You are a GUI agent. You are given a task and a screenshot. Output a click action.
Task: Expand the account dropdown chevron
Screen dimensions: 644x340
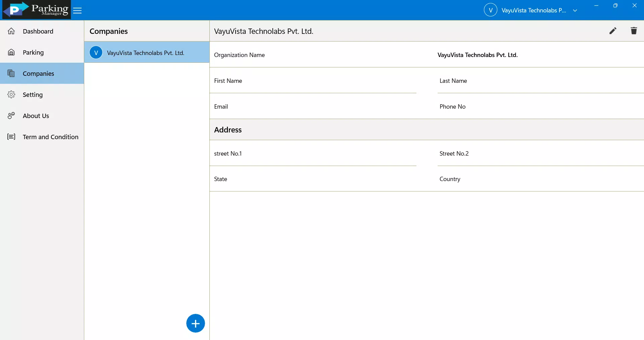[575, 10]
